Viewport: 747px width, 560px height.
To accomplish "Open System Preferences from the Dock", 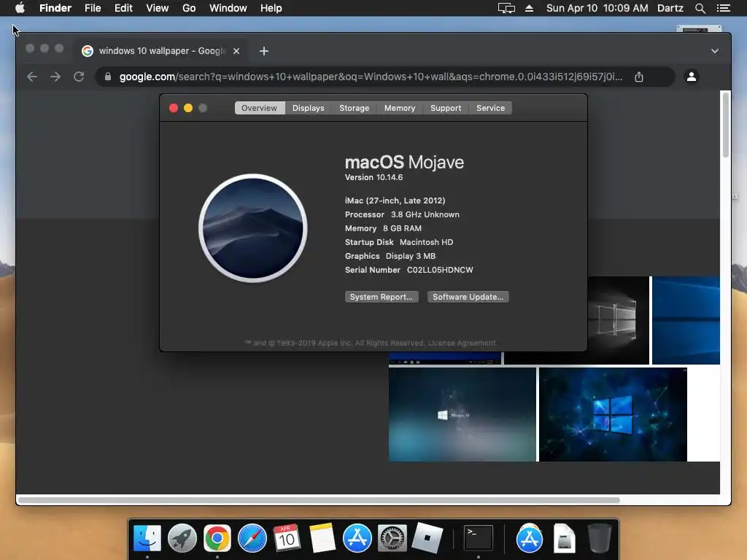I will (392, 539).
